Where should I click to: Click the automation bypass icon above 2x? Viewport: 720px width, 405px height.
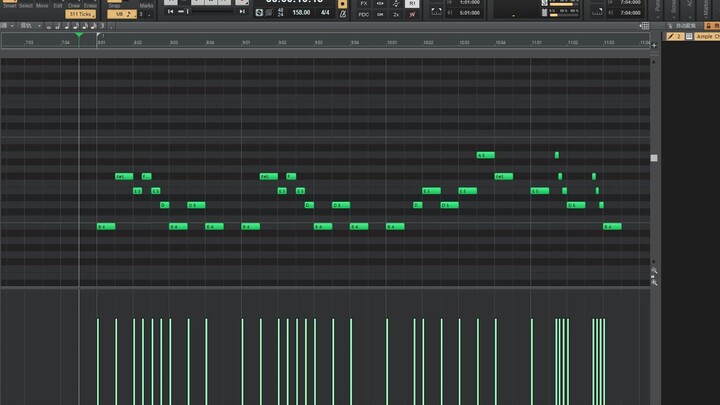(396, 3)
